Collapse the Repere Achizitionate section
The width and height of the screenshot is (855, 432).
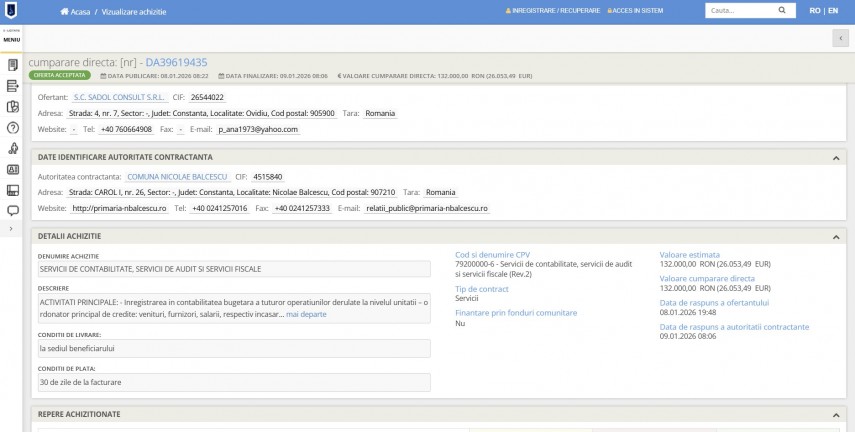[x=836, y=414]
